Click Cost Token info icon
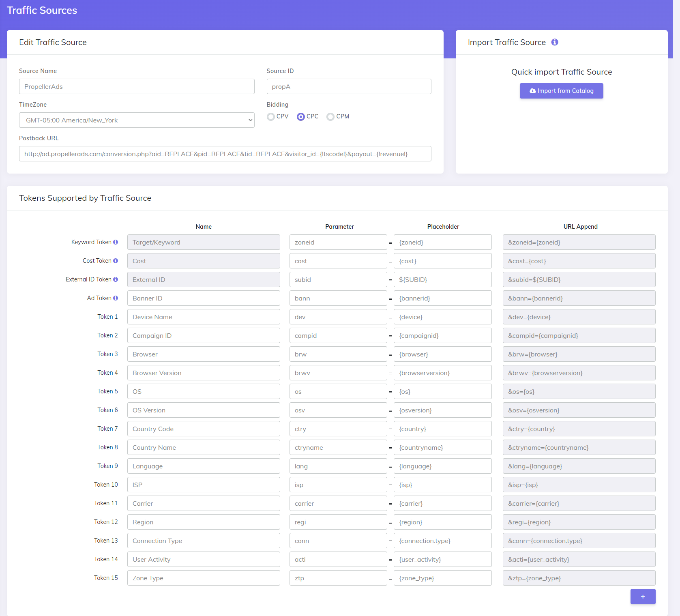The width and height of the screenshot is (680, 616). (116, 261)
